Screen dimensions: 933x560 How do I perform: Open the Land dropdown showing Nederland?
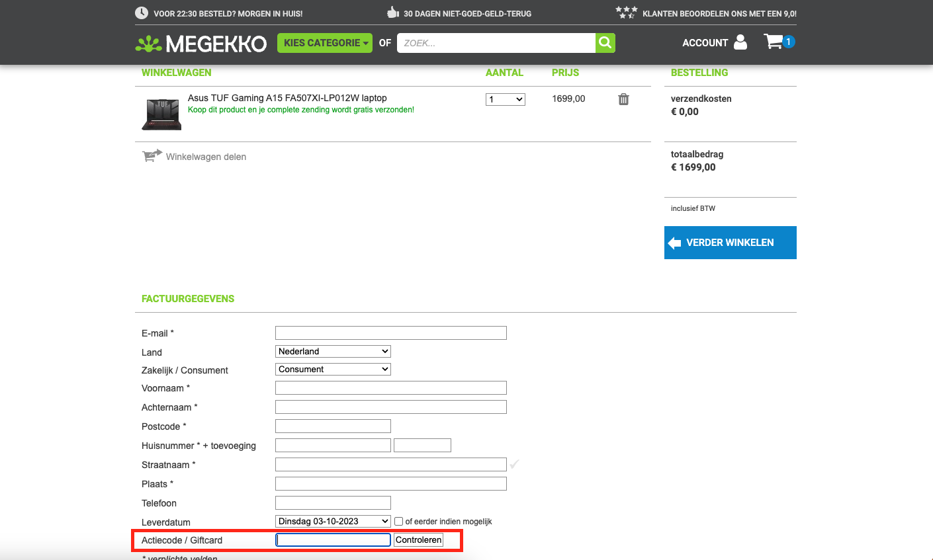click(333, 351)
